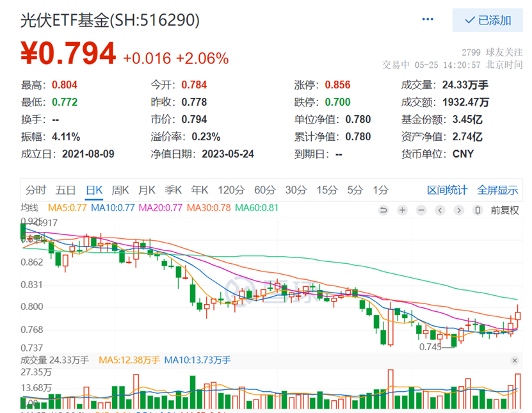Move chart left with left arrow icon
The width and height of the screenshot is (532, 413).
click(440, 211)
